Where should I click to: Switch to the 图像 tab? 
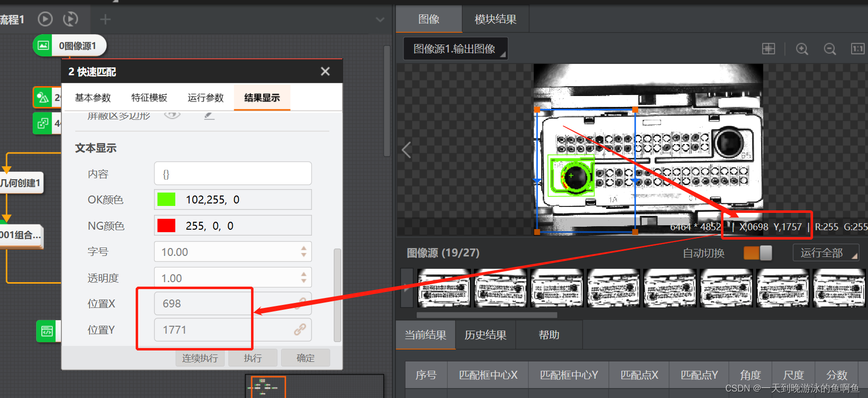(x=429, y=19)
